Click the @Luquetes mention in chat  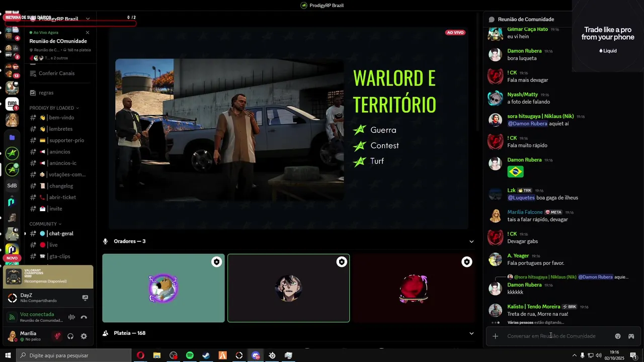[x=521, y=198]
